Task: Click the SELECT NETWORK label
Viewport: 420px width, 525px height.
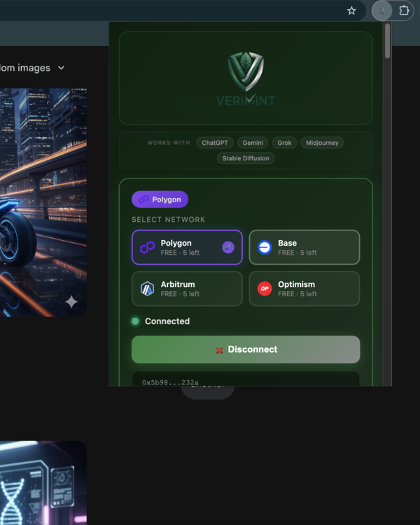Action: (169, 220)
